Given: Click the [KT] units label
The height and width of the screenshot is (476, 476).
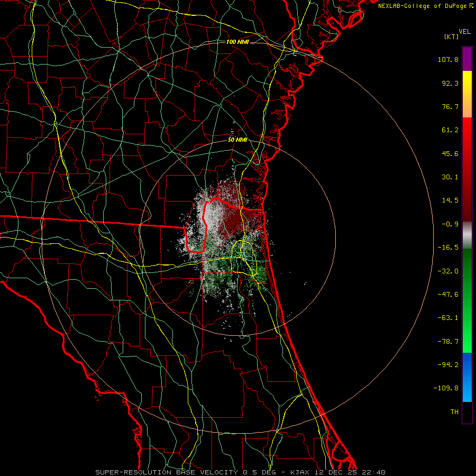Looking at the screenshot, I should click(x=452, y=36).
